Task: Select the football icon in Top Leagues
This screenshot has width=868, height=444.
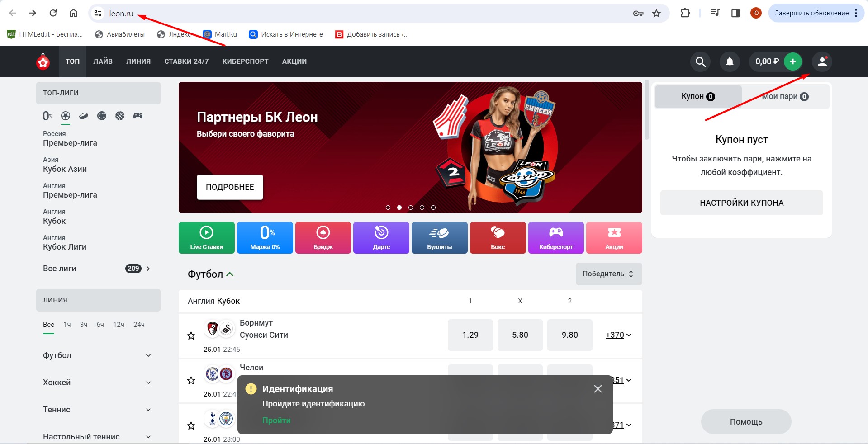Action: pyautogui.click(x=66, y=116)
